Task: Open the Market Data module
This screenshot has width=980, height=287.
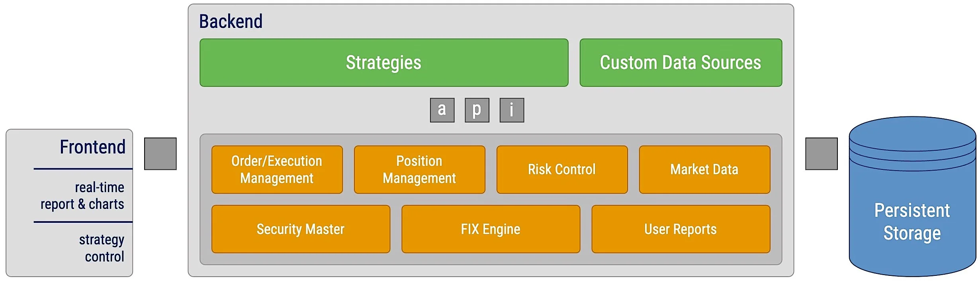Action: click(705, 170)
